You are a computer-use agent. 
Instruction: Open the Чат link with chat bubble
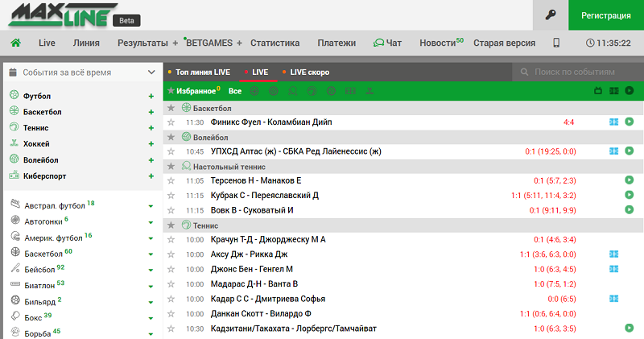point(387,43)
